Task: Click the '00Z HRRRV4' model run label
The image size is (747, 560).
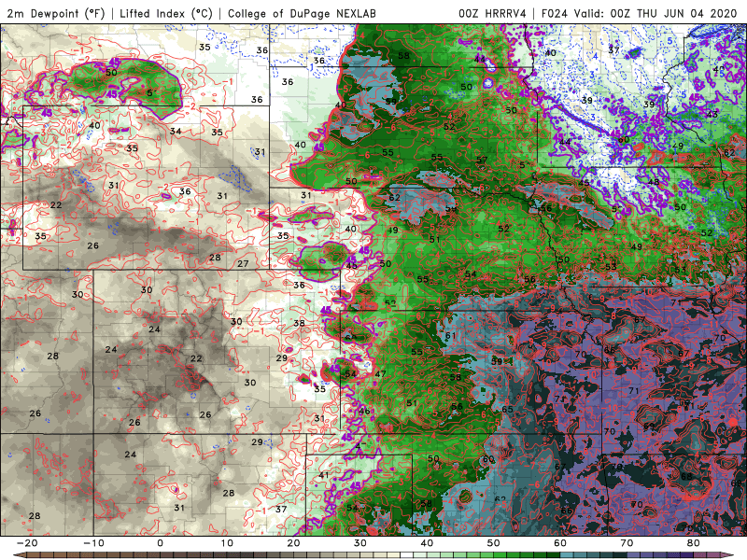Action: [x=492, y=13]
